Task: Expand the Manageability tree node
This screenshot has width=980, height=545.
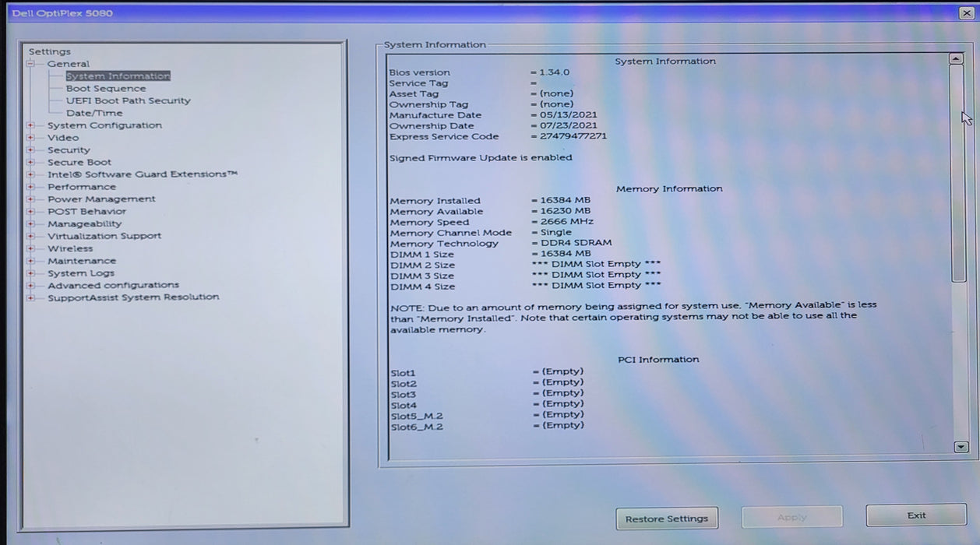Action: pos(30,224)
